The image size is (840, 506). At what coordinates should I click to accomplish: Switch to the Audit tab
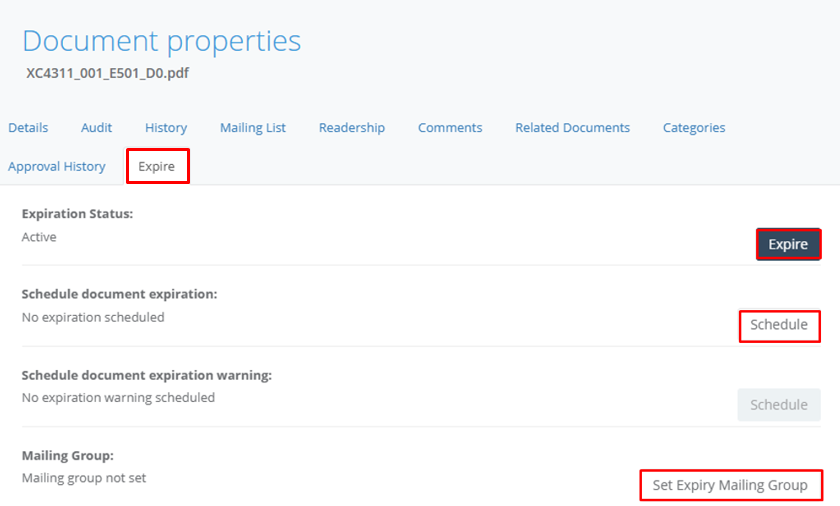coord(96,127)
